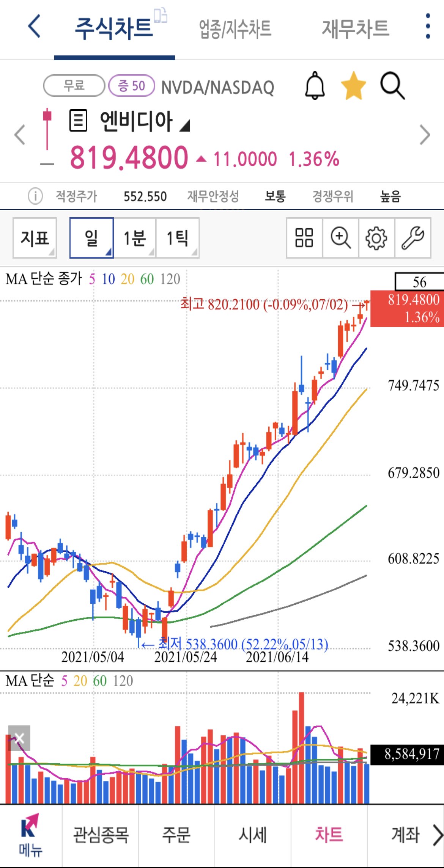This screenshot has height=868, width=444.
Task: Click the MA 120 legend in price chart
Action: (x=170, y=279)
